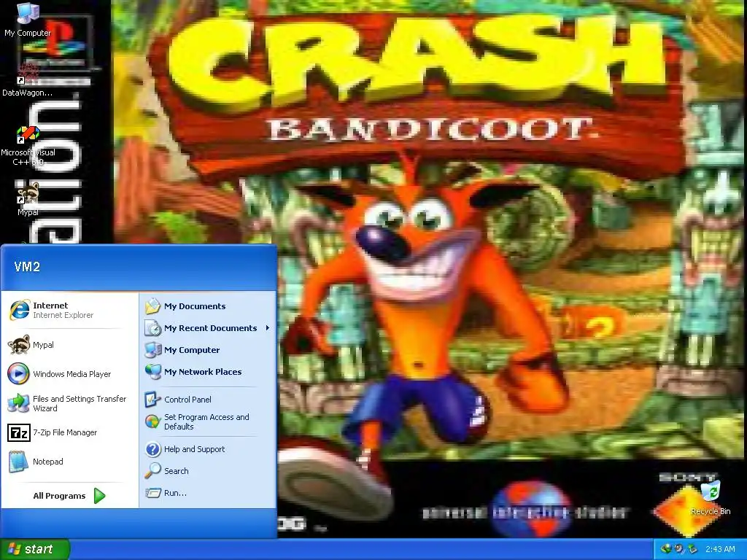Click the My Recent Documents label
Viewport: 747px width, 560px height.
point(211,328)
